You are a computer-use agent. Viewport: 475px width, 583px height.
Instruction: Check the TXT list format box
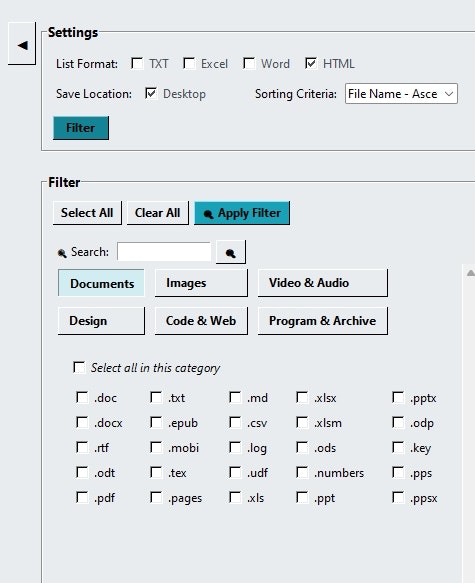pos(137,63)
